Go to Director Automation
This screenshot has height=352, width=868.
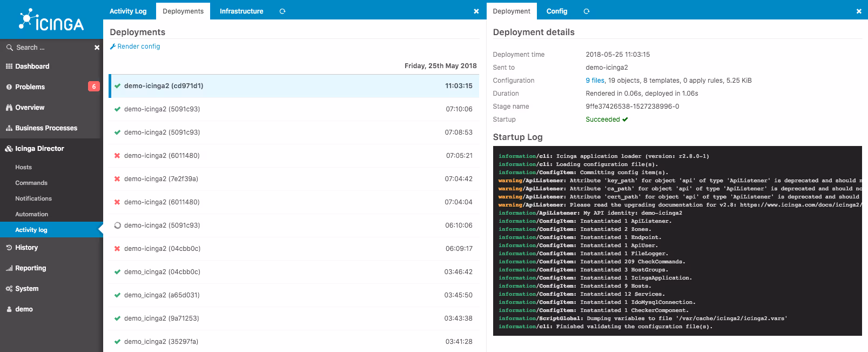point(31,215)
